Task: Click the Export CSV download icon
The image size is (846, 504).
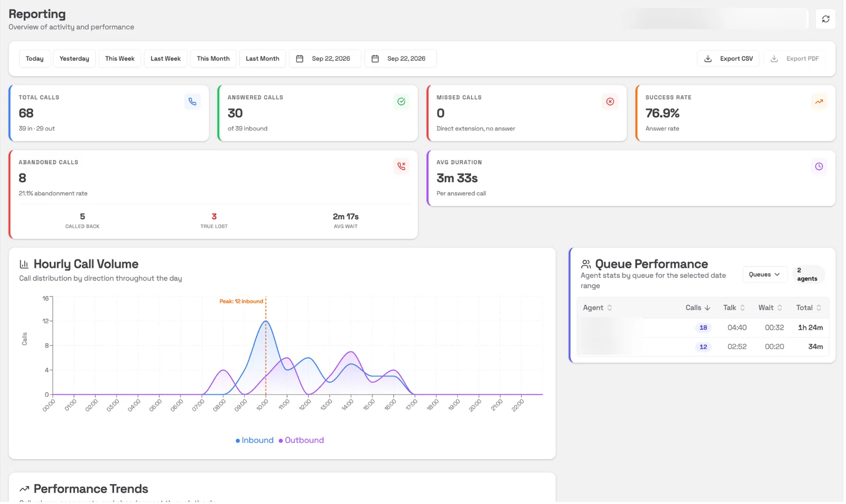Action: tap(708, 59)
